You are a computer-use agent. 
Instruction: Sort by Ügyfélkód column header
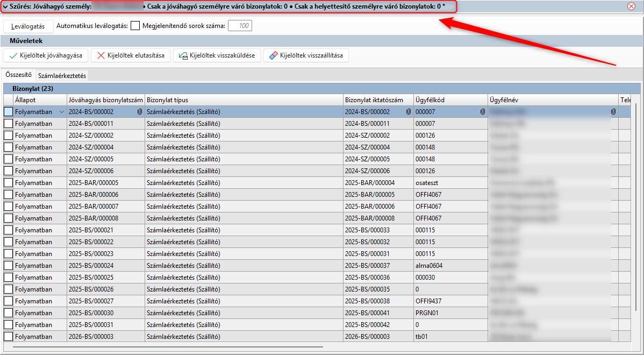click(x=450, y=100)
